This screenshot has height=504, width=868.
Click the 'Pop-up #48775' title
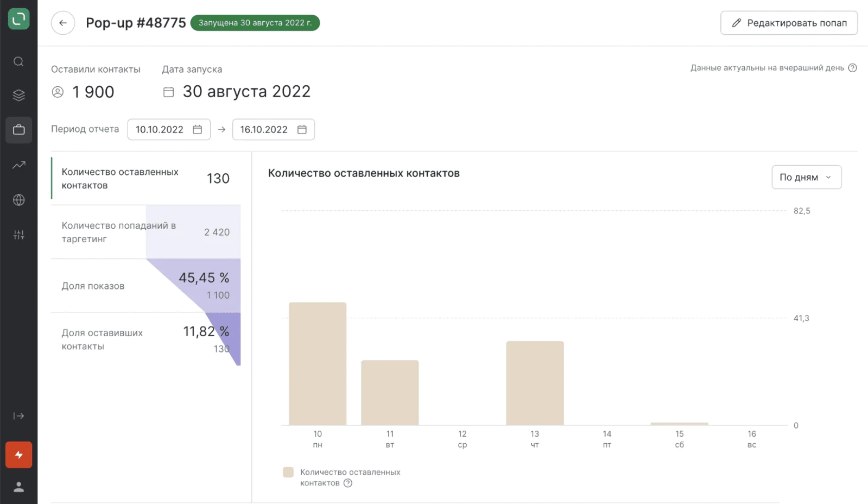pyautogui.click(x=136, y=23)
